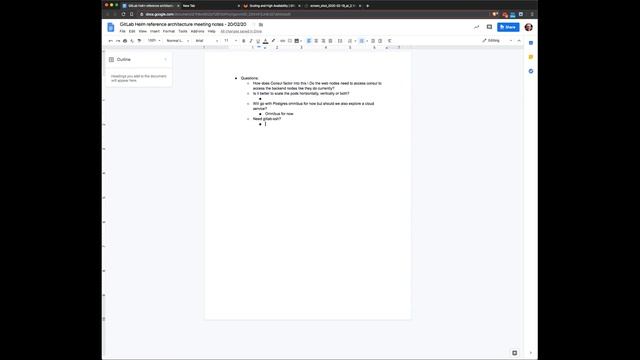640x360 pixels.
Task: Open the Editing mode dropdown
Action: click(x=497, y=41)
